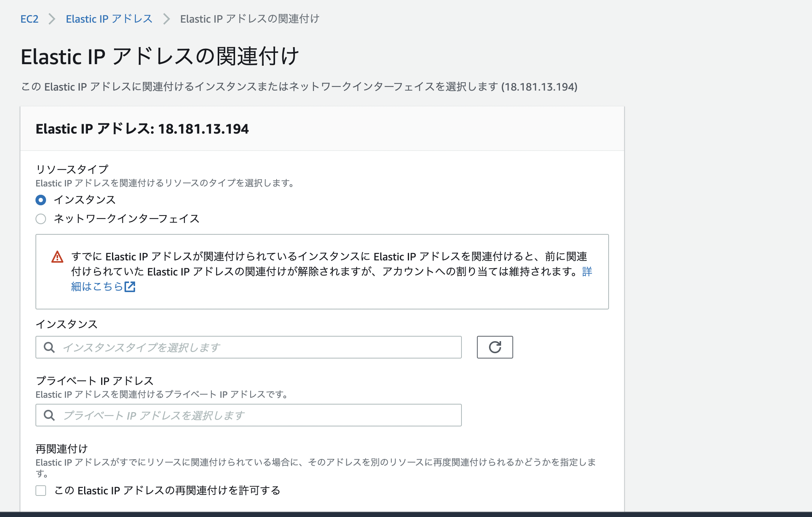Click the page title Elastic IP アドレスの関連付け

(x=160, y=57)
